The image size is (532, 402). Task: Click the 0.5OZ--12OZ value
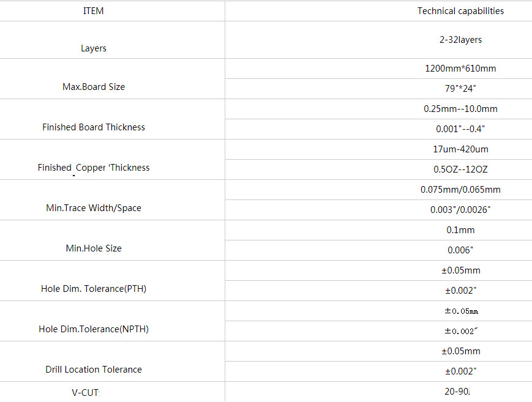(x=460, y=169)
